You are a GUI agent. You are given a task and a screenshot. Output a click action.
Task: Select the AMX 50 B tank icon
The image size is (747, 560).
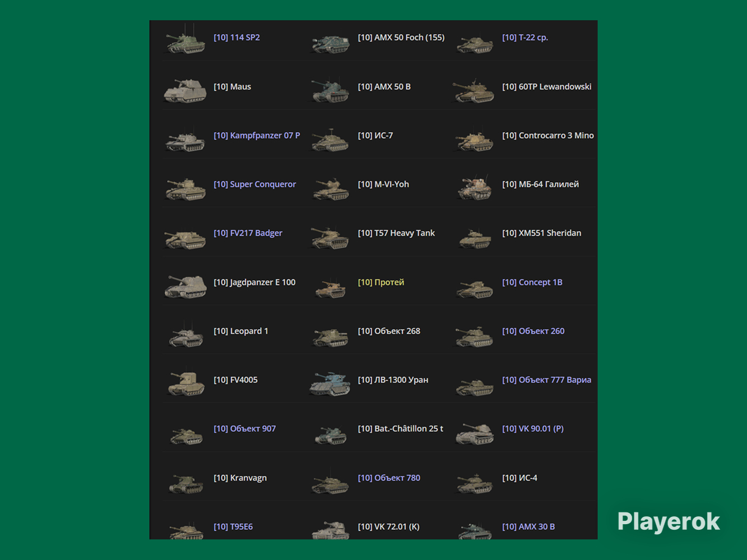[x=330, y=90]
